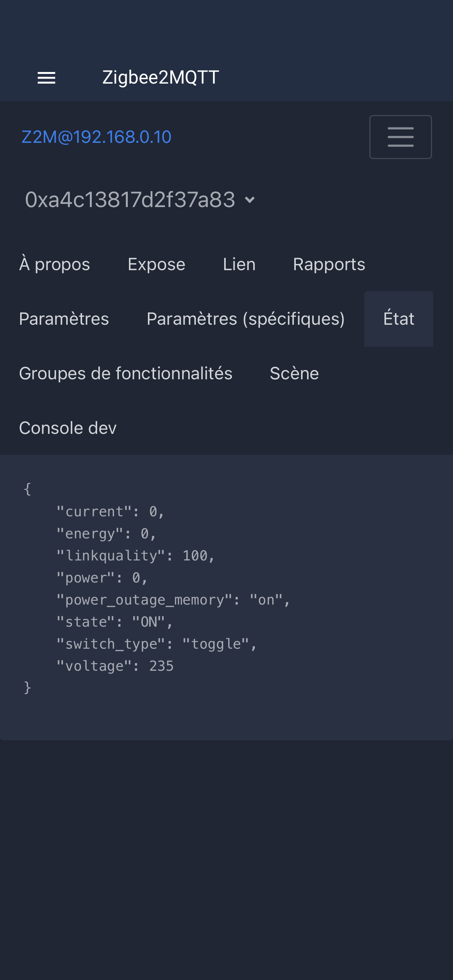Switch to the À propos tab

[x=55, y=264]
